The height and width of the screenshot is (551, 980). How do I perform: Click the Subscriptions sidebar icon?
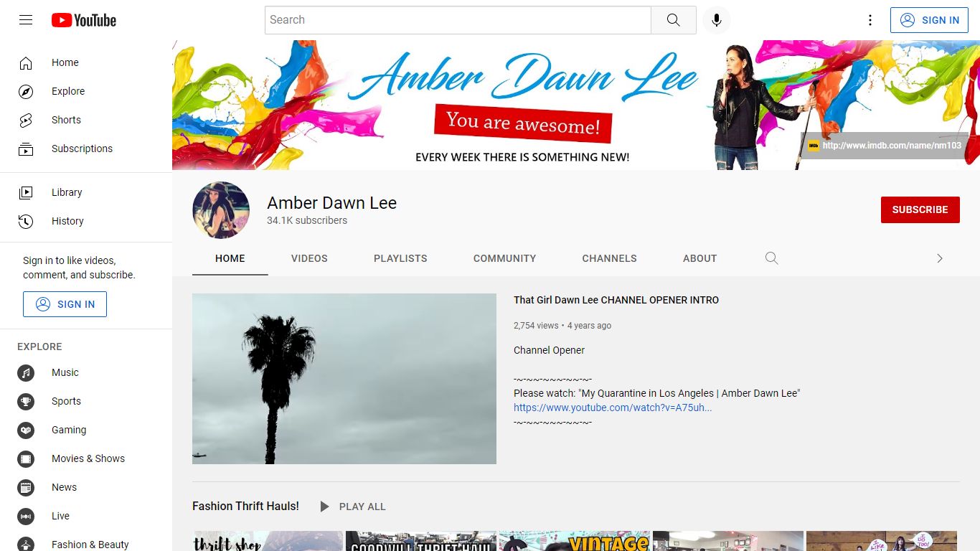[26, 149]
